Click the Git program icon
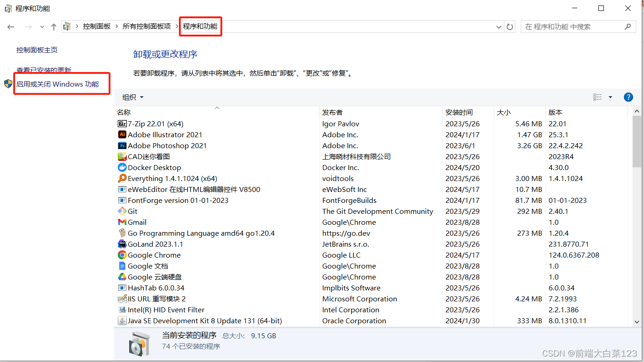The image size is (644, 362). point(122,211)
